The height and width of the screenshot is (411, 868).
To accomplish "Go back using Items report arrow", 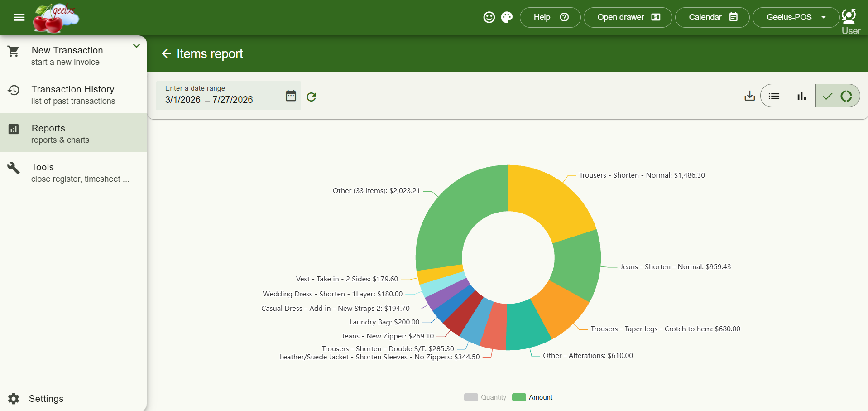I will tap(166, 53).
